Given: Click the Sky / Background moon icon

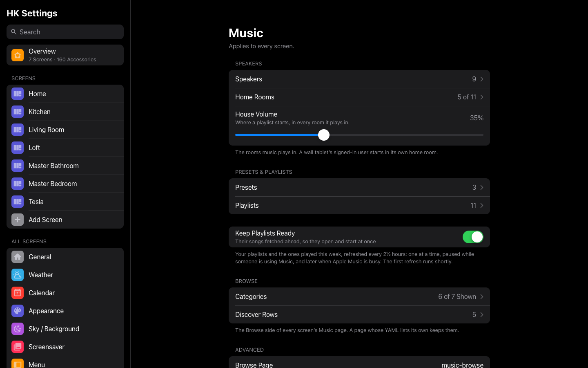Looking at the screenshot, I should pyautogui.click(x=18, y=329).
